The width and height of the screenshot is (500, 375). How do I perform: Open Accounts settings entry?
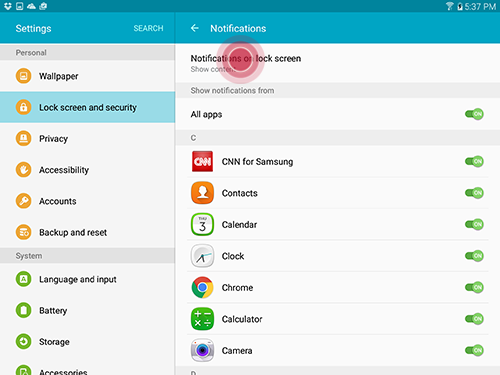[x=87, y=201]
